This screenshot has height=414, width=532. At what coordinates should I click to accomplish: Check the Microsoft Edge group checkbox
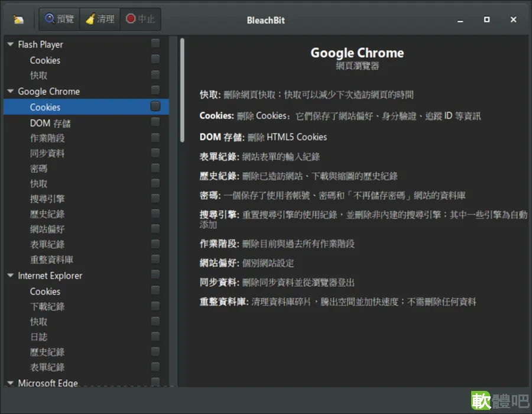tap(155, 381)
